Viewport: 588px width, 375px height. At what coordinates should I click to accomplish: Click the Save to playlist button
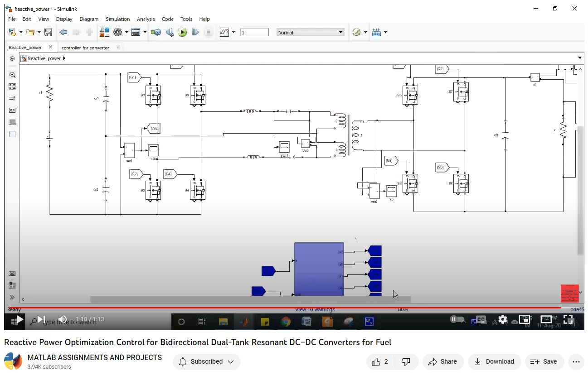[x=544, y=361]
